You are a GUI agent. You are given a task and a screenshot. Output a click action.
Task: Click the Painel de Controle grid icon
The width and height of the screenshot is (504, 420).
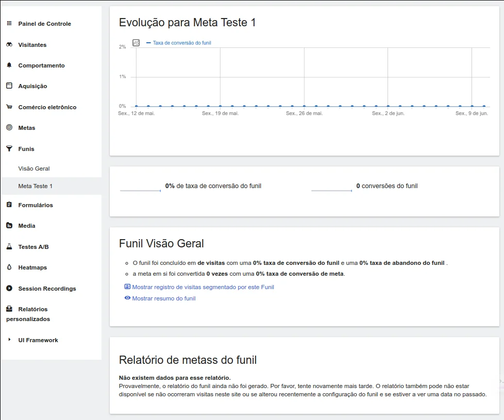click(x=9, y=24)
